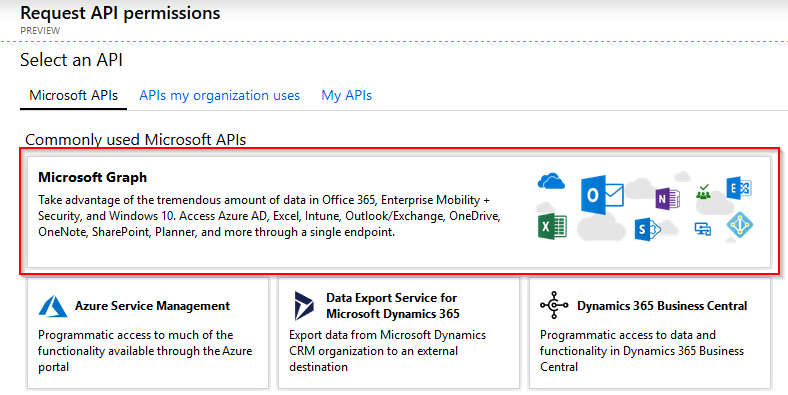Viewport: 788px width, 395px height.
Task: Click the Dynamics 365 Business Central icon
Action: pyautogui.click(x=554, y=305)
